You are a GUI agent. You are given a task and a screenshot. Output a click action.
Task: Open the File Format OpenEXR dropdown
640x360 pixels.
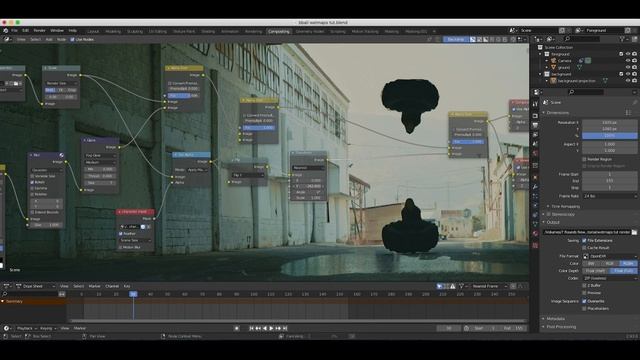click(609, 256)
